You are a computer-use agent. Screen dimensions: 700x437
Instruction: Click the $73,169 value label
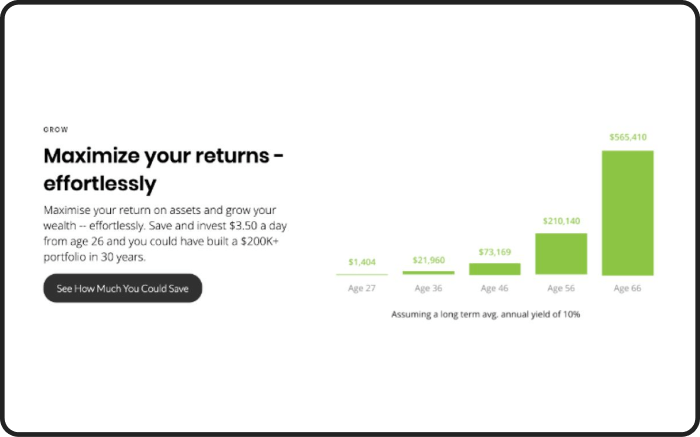495,252
